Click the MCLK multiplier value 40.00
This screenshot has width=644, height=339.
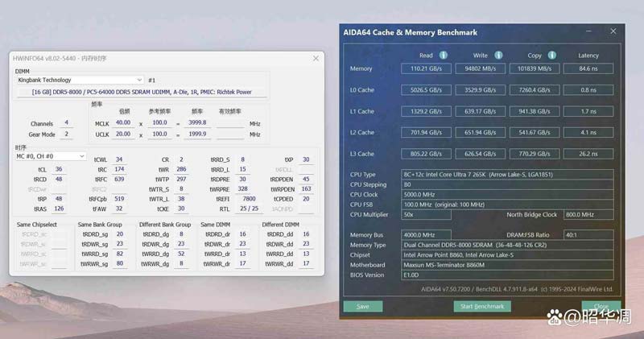[123, 123]
